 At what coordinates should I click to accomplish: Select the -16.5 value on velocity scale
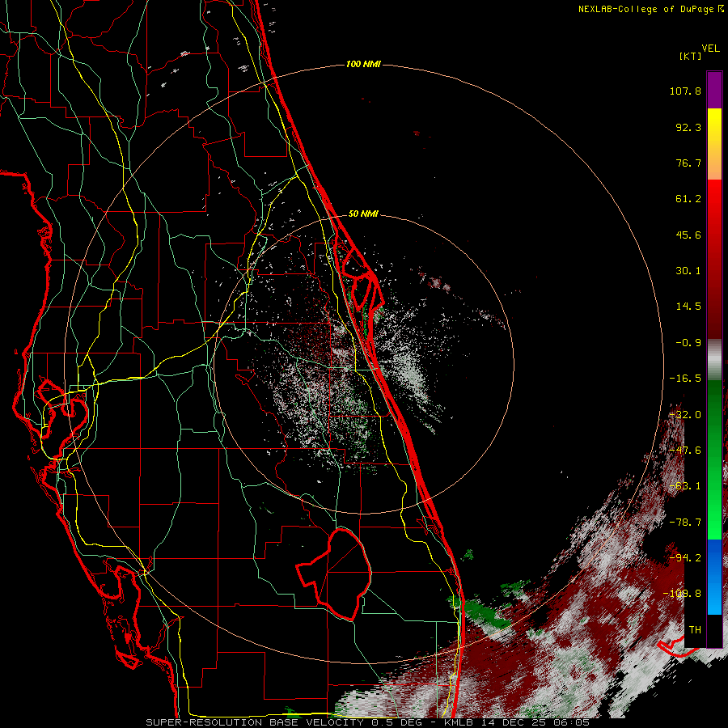(685, 379)
